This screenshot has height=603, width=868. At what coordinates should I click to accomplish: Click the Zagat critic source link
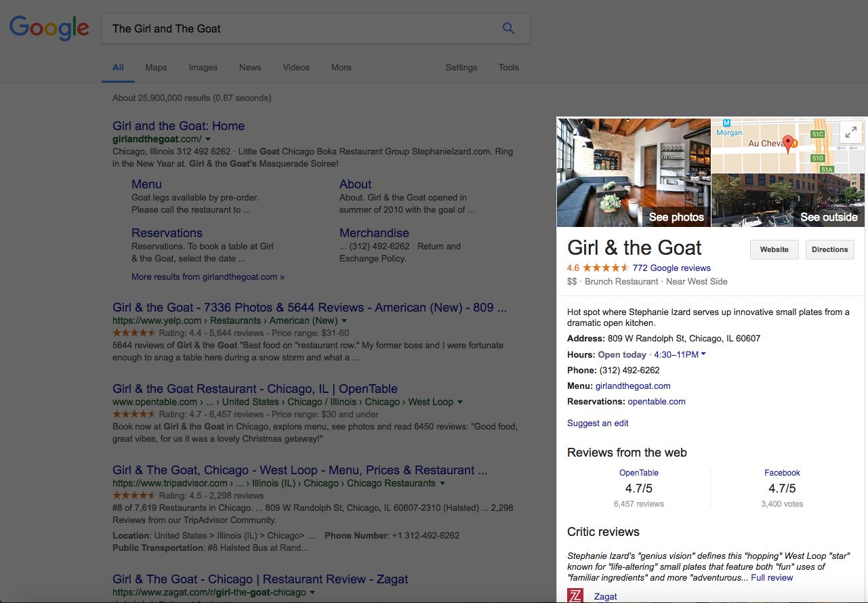(606, 596)
